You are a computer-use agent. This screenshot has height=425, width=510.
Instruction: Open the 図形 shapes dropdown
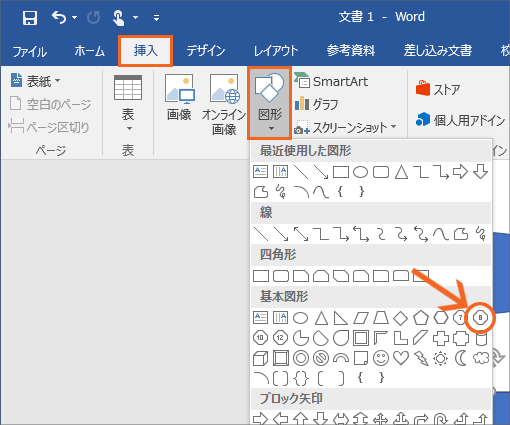[270, 103]
